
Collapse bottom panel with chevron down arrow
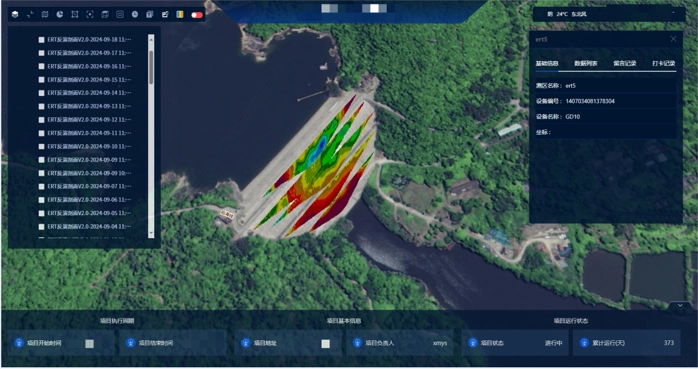680,305
